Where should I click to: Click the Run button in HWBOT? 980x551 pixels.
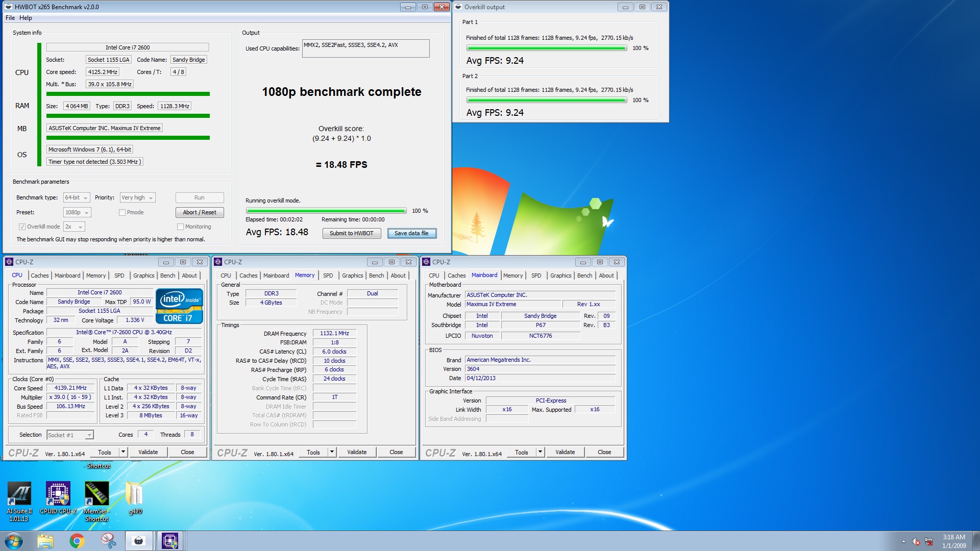pyautogui.click(x=200, y=197)
